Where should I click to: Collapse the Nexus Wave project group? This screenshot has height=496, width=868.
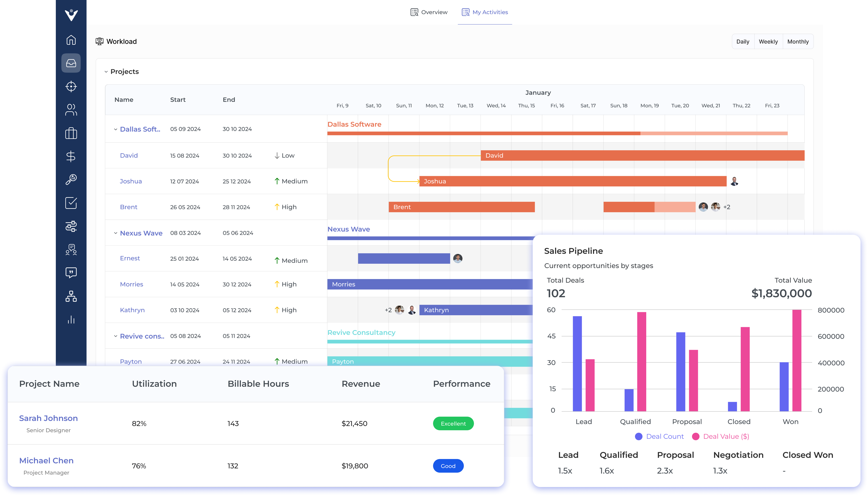[115, 233]
